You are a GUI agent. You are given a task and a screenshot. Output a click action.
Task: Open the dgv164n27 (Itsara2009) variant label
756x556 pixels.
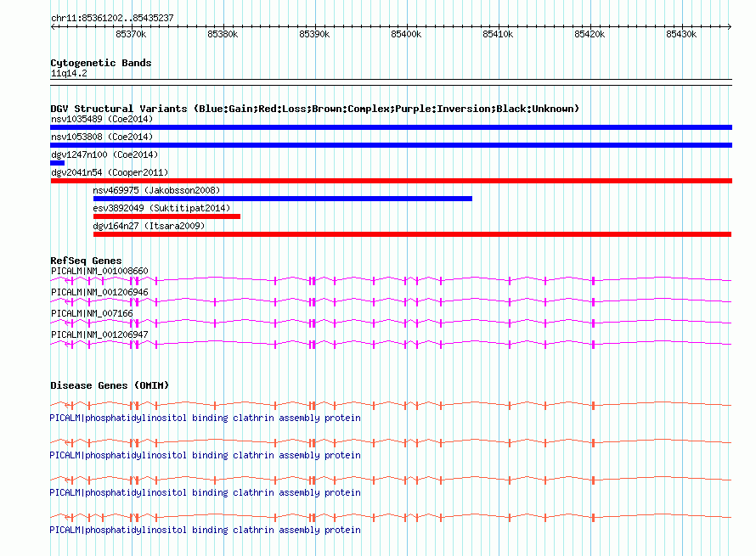[149, 226]
